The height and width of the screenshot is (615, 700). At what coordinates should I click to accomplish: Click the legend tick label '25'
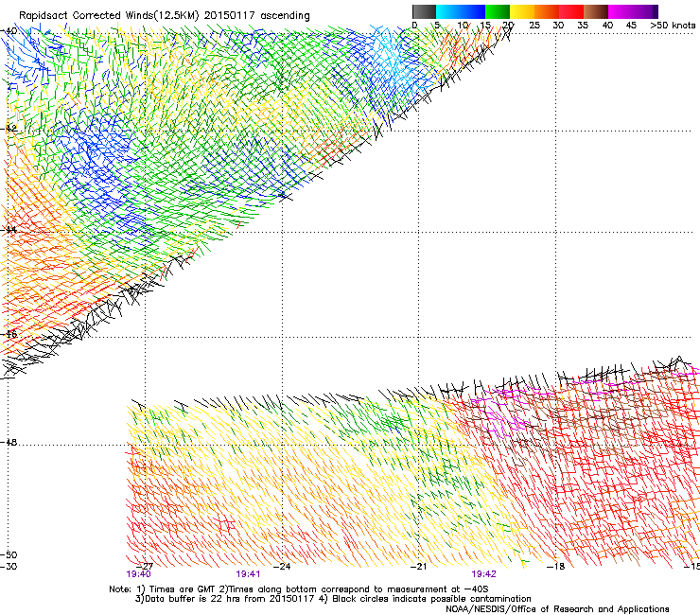pyautogui.click(x=534, y=26)
